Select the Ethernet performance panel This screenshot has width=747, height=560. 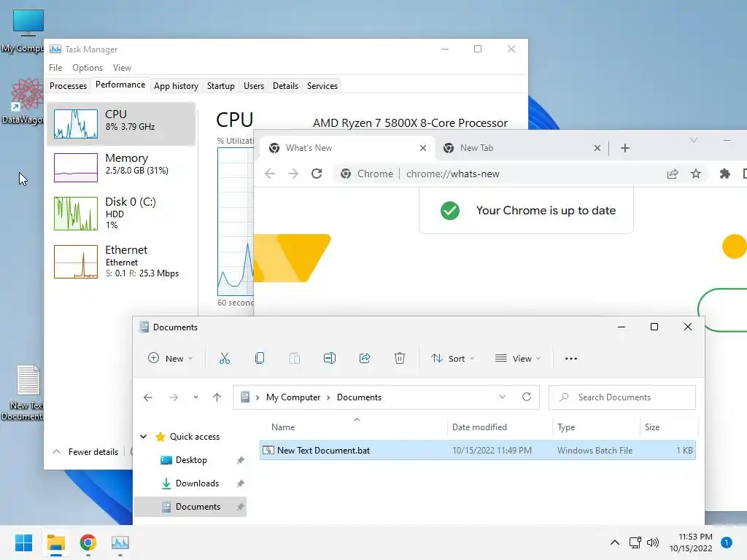[x=121, y=261]
